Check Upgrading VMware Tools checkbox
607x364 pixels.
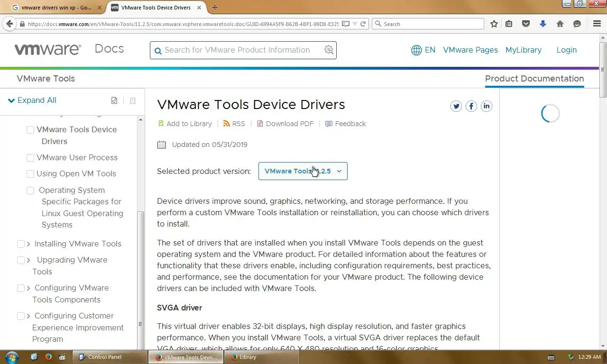click(x=21, y=260)
